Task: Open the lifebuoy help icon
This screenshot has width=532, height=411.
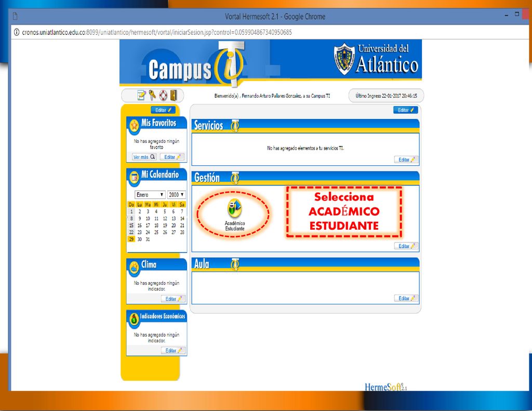Action: click(163, 96)
